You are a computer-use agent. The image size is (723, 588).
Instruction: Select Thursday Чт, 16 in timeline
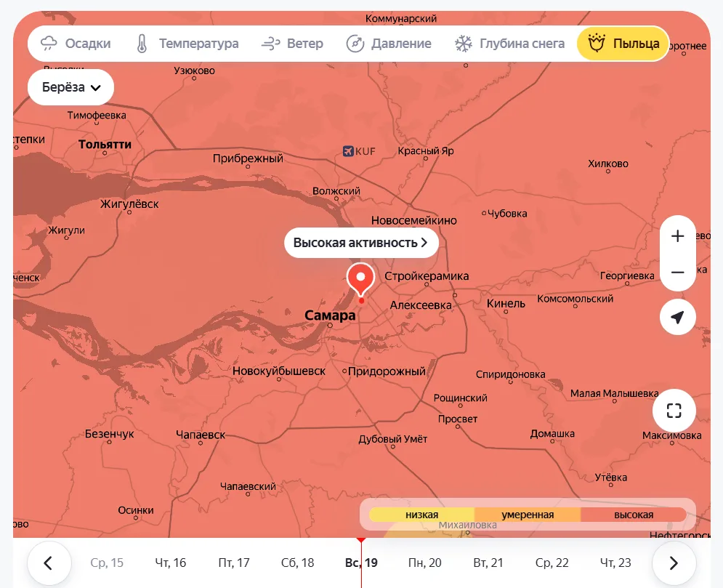point(171,563)
